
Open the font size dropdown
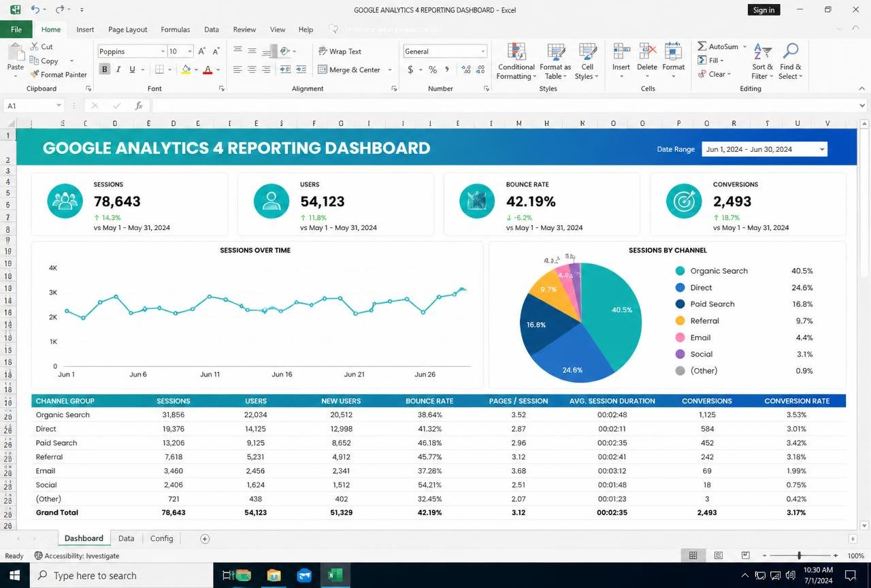pos(190,51)
